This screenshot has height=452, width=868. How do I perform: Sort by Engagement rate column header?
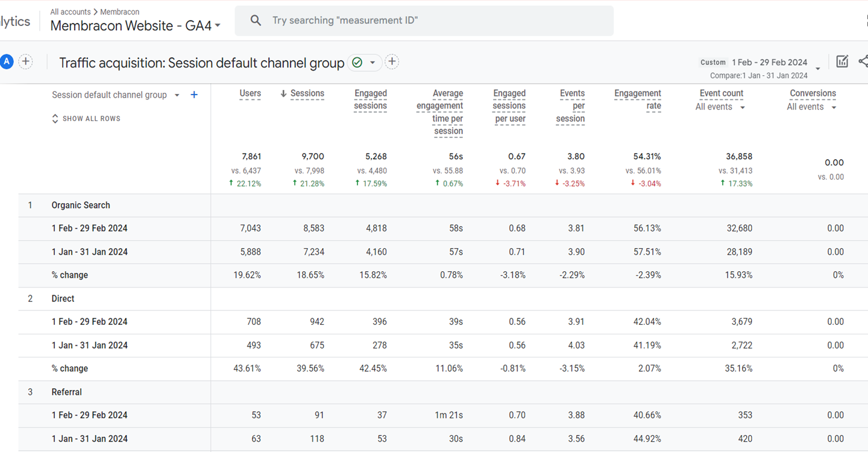tap(638, 99)
